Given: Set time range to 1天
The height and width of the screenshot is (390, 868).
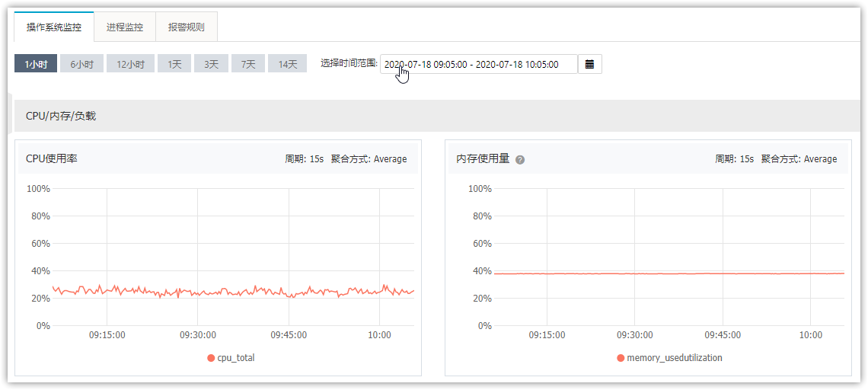Looking at the screenshot, I should [174, 64].
